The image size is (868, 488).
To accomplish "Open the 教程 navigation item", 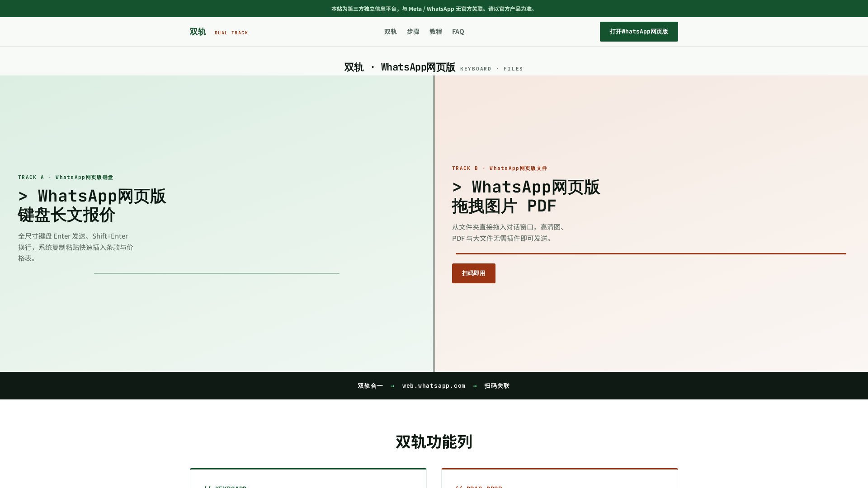I will click(x=436, y=32).
